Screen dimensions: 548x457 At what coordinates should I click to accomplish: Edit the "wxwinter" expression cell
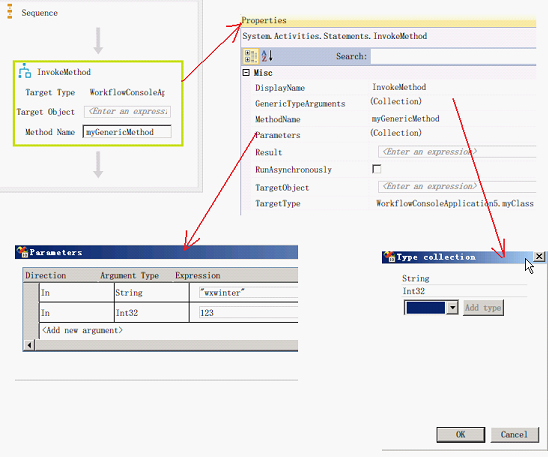click(248, 293)
